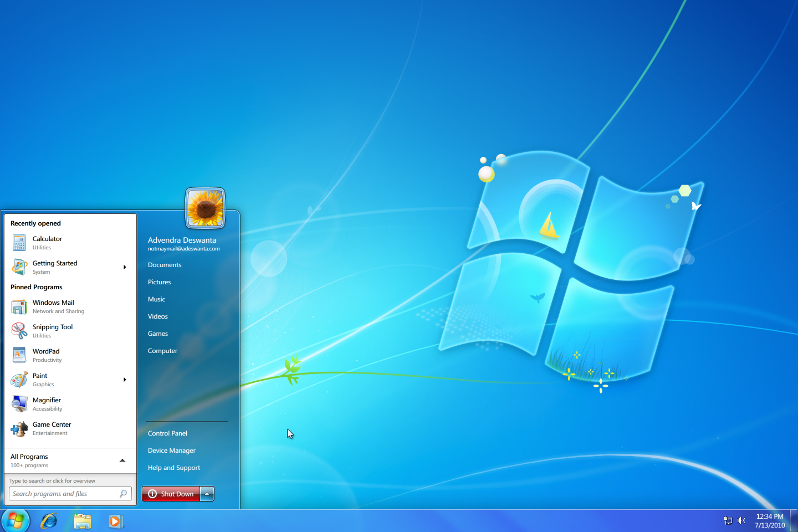Image resolution: width=798 pixels, height=532 pixels.
Task: Open the Calculator icon in Recently opened
Action: point(19,243)
